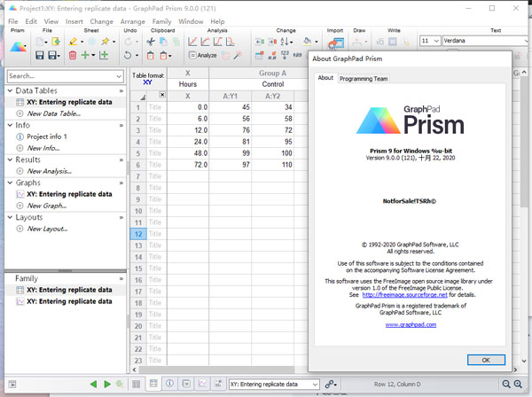The width and height of the screenshot is (532, 397).
Task: Open the sheet selector dropdown at bottom
Action: tap(274, 384)
